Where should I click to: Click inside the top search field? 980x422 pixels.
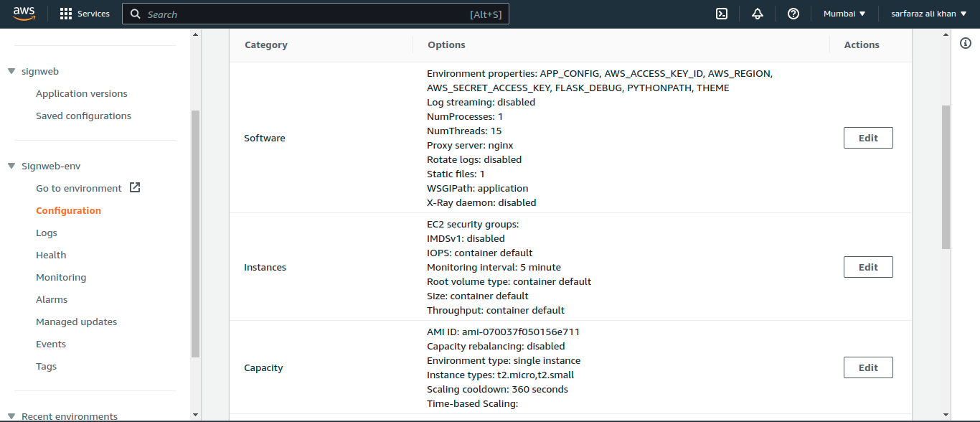click(x=316, y=14)
